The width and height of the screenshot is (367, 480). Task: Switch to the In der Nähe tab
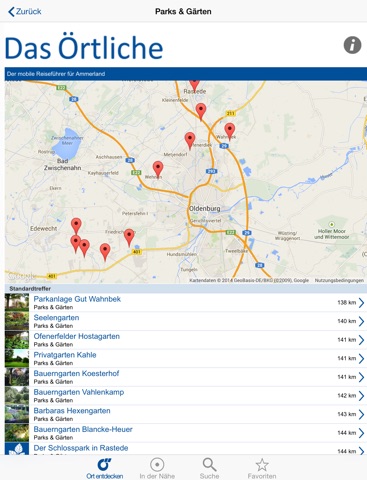click(x=157, y=469)
